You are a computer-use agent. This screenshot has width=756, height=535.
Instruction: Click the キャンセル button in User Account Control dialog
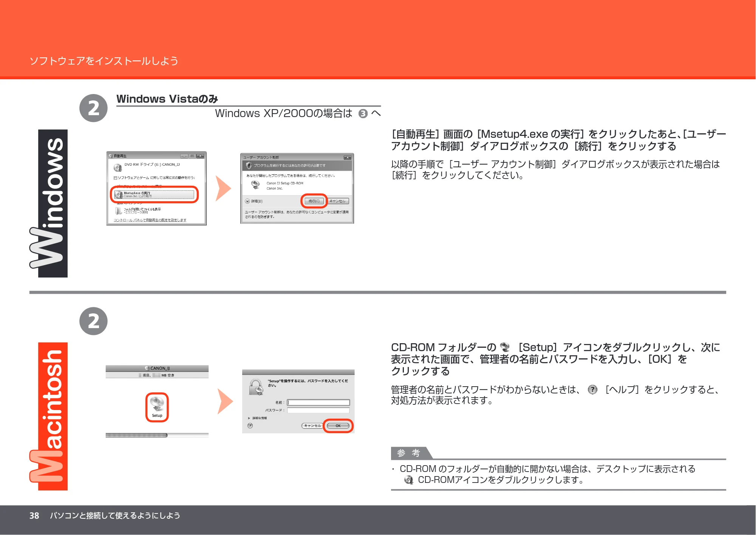337,201
